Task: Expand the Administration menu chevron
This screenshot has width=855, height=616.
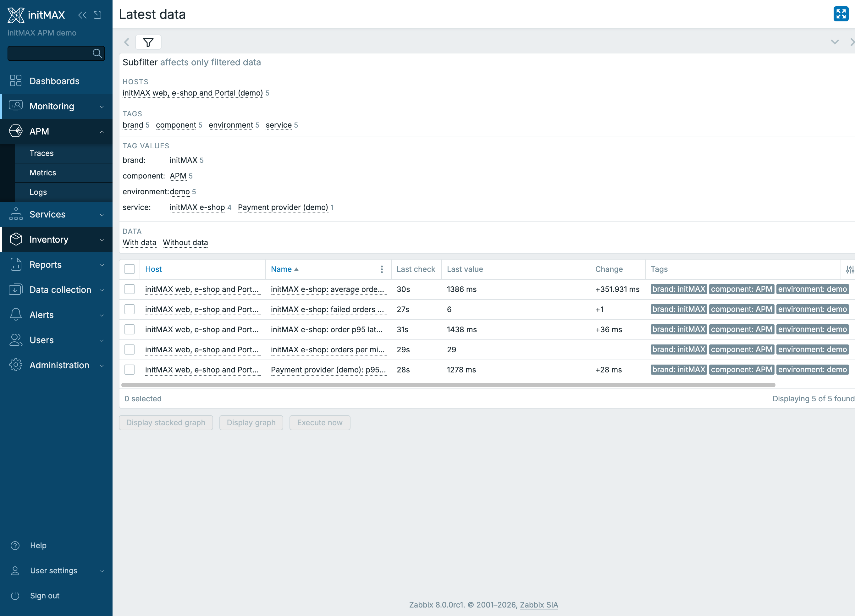Action: point(102,366)
